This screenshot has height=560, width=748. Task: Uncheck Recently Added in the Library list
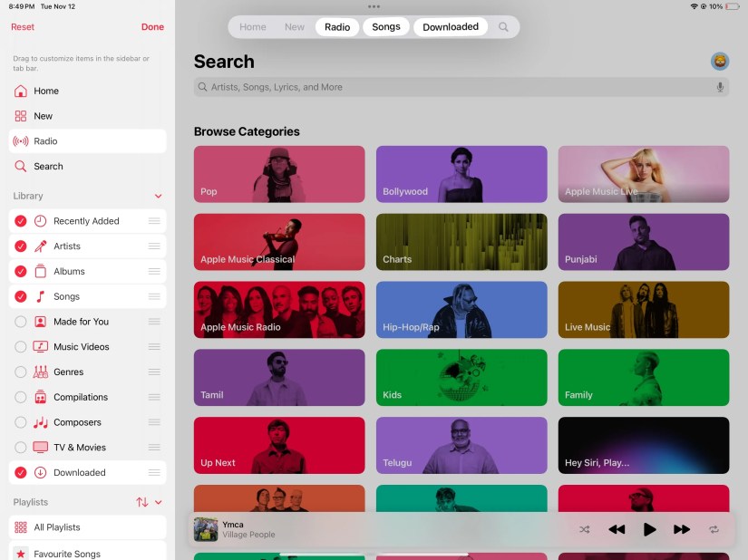pyautogui.click(x=21, y=221)
